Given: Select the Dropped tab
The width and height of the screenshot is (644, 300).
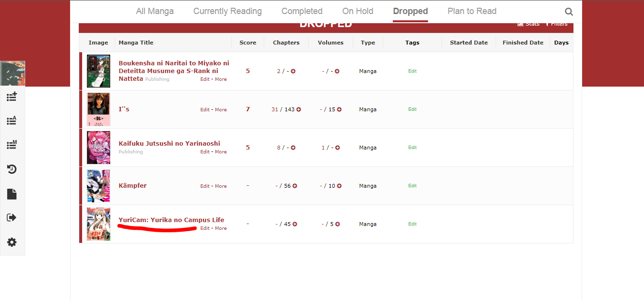Looking at the screenshot, I should (x=411, y=11).
